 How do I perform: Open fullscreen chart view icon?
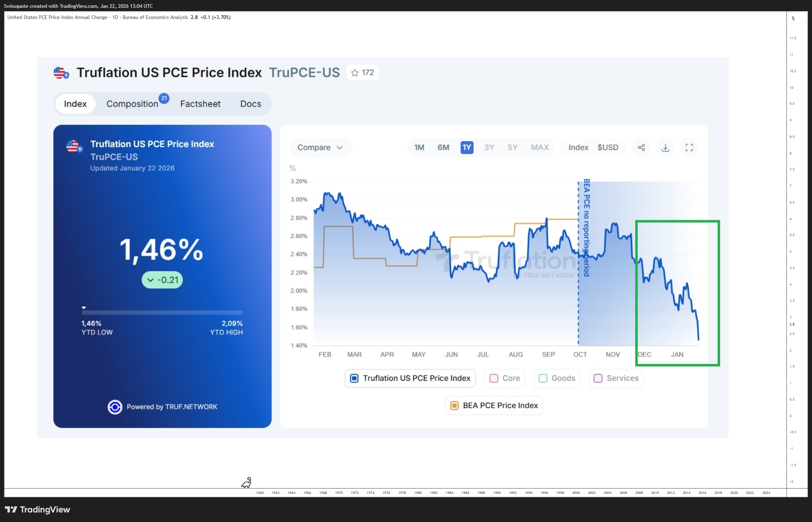[689, 147]
